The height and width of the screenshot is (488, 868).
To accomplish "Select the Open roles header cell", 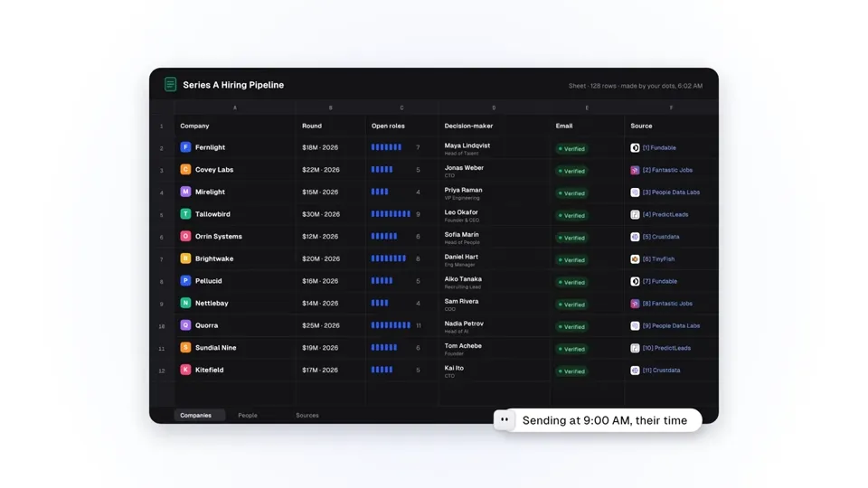I will click(401, 126).
